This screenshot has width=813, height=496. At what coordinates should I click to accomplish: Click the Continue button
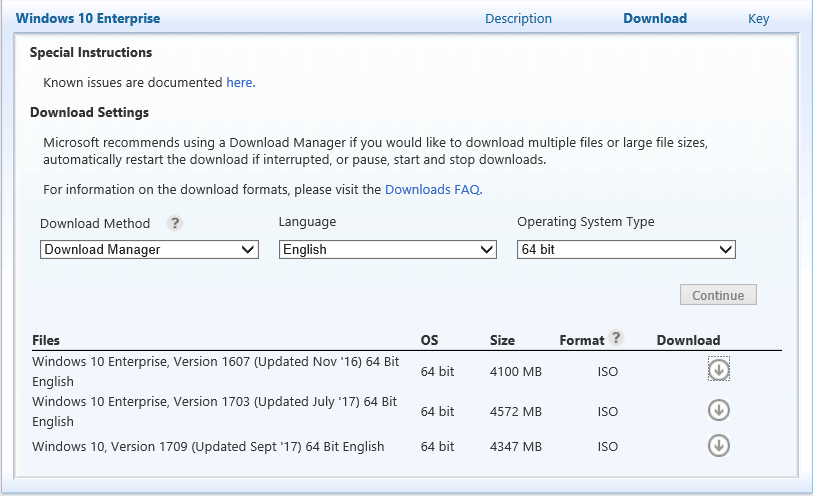pyautogui.click(x=718, y=295)
